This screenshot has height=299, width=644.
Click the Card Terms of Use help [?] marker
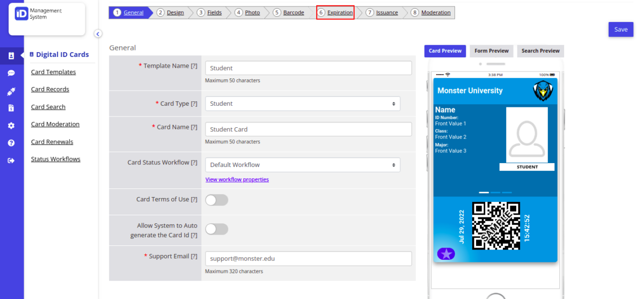[194, 199]
